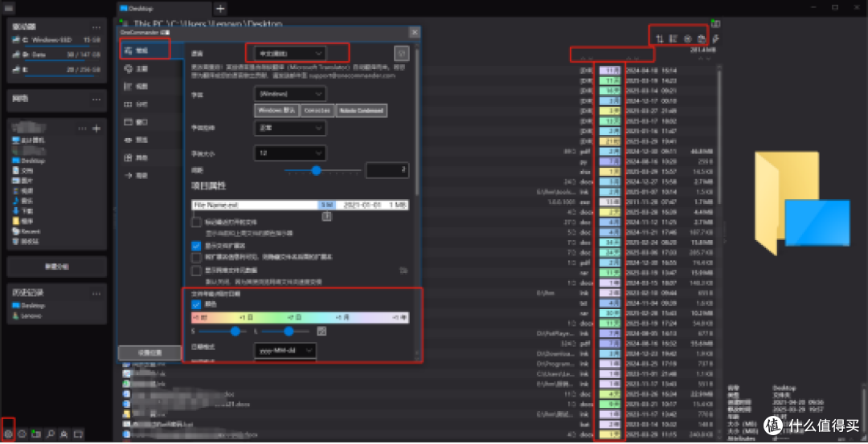Open the hamburger menu at top-left of OneCommander
The image size is (868, 444).
10,8
